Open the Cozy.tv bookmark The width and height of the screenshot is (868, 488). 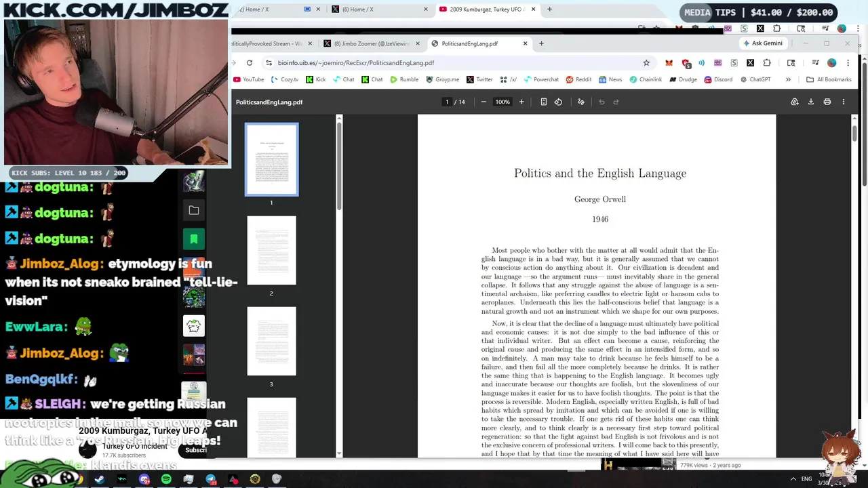(284, 79)
